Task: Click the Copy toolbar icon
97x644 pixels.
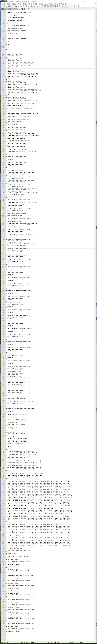Action: point(21,6)
